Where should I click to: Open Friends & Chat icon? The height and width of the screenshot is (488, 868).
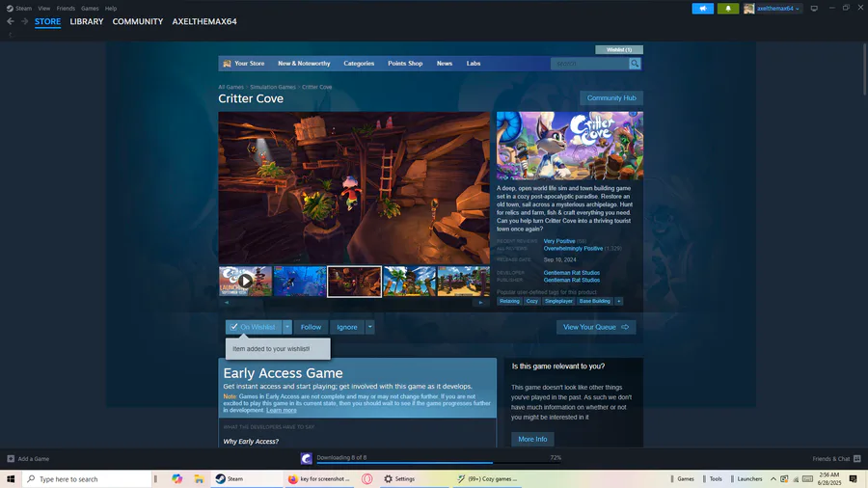pos(857,459)
